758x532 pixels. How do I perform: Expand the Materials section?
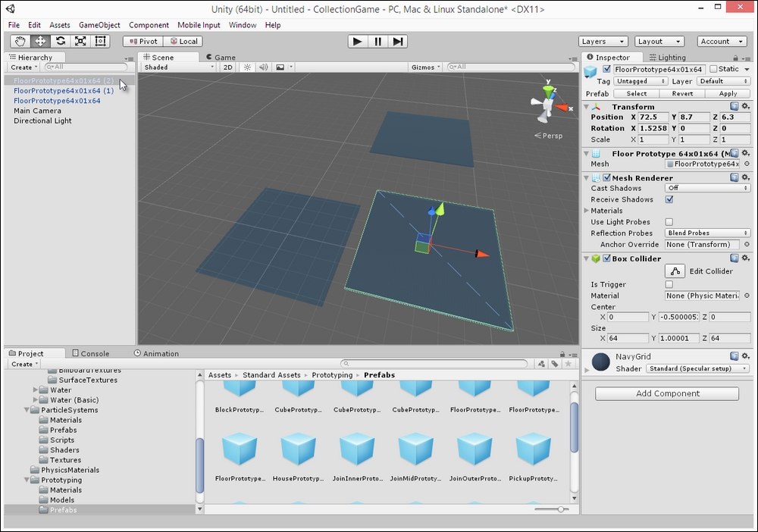(x=587, y=211)
